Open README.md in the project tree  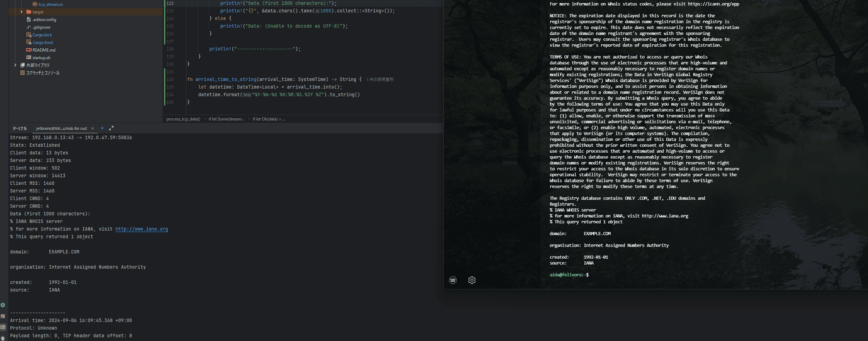[x=44, y=50]
